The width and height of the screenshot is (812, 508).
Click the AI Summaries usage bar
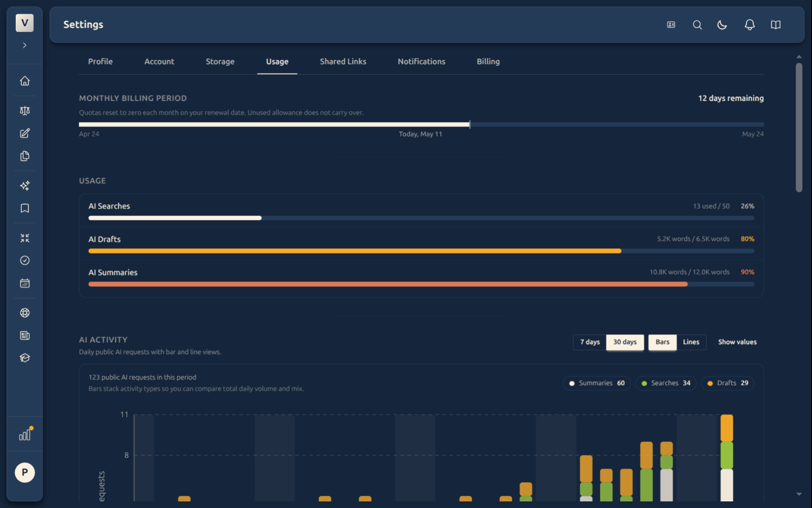pyautogui.click(x=421, y=284)
